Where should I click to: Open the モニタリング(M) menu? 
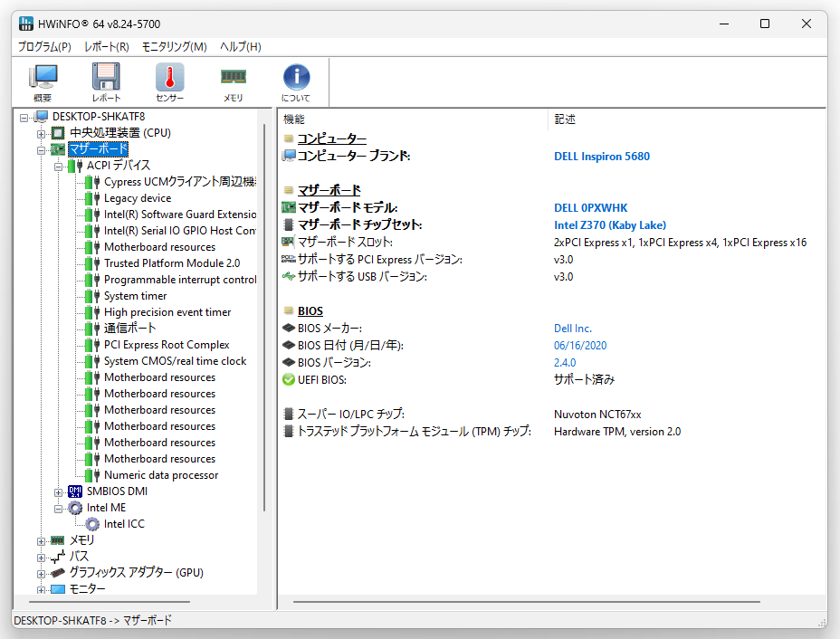[x=174, y=46]
